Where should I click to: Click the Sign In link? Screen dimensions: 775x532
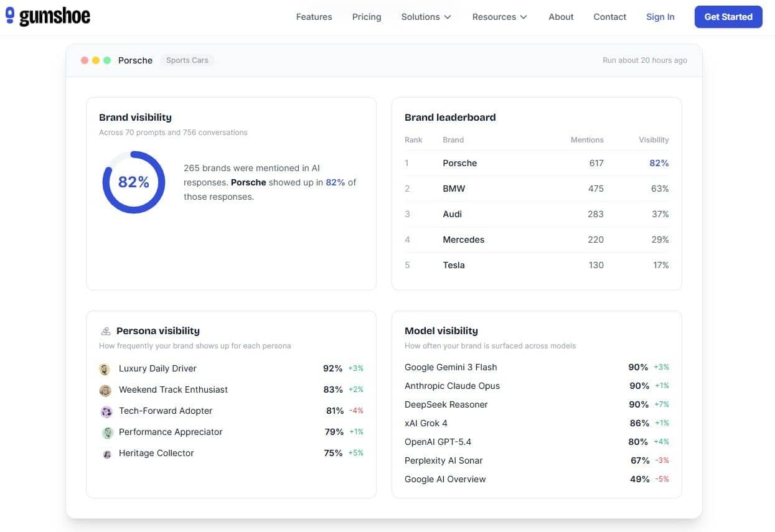click(x=660, y=17)
